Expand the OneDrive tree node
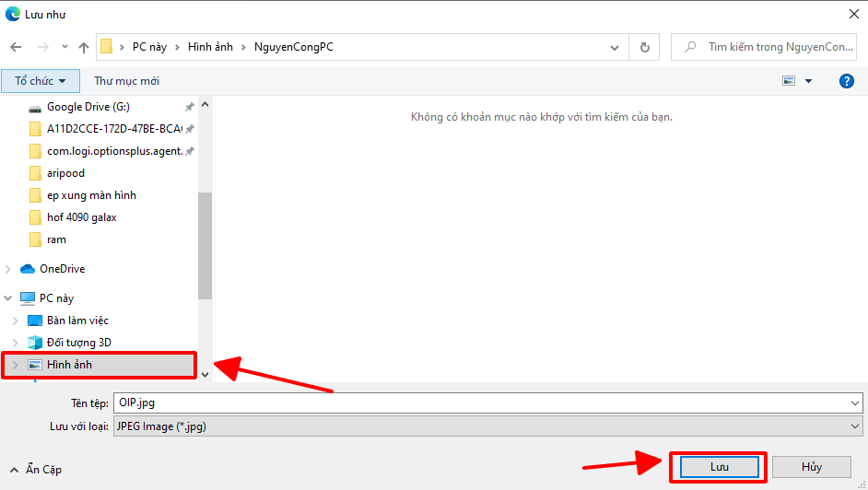This screenshot has width=868, height=490. tap(8, 269)
